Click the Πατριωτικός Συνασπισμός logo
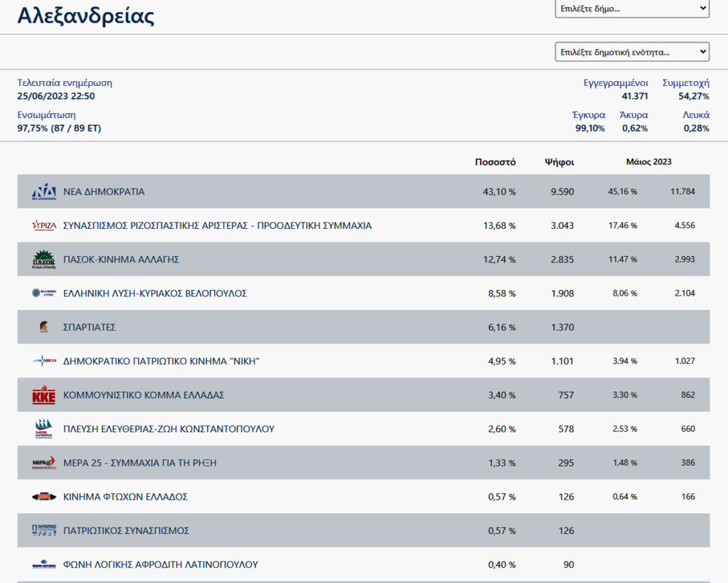The width and height of the screenshot is (728, 583). [44, 530]
